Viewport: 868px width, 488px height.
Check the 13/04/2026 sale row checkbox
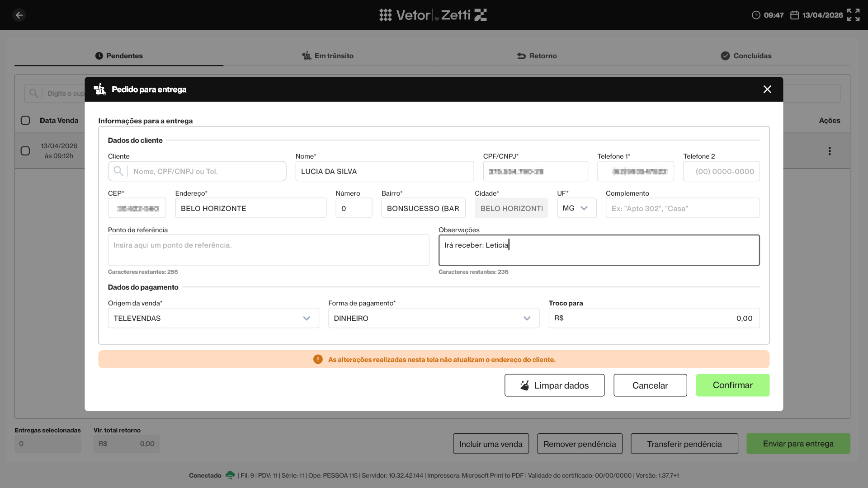[25, 151]
